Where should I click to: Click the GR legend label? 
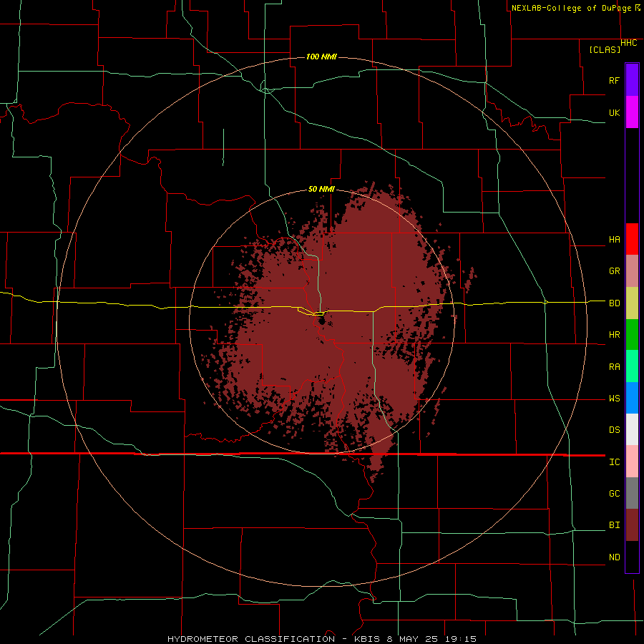614,271
